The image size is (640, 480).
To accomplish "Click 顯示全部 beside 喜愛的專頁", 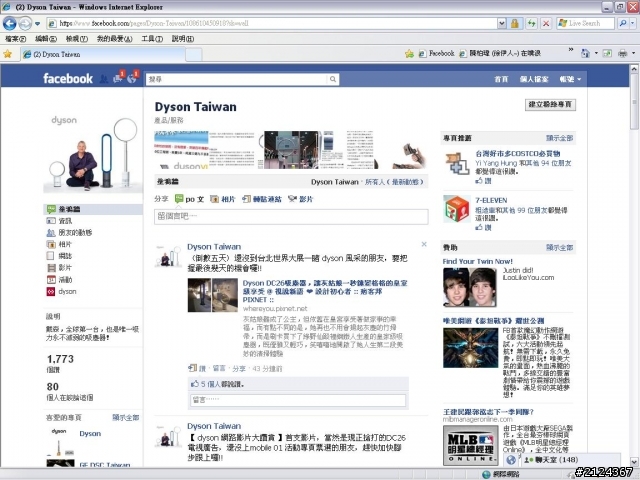I will pyautogui.click(x=126, y=418).
